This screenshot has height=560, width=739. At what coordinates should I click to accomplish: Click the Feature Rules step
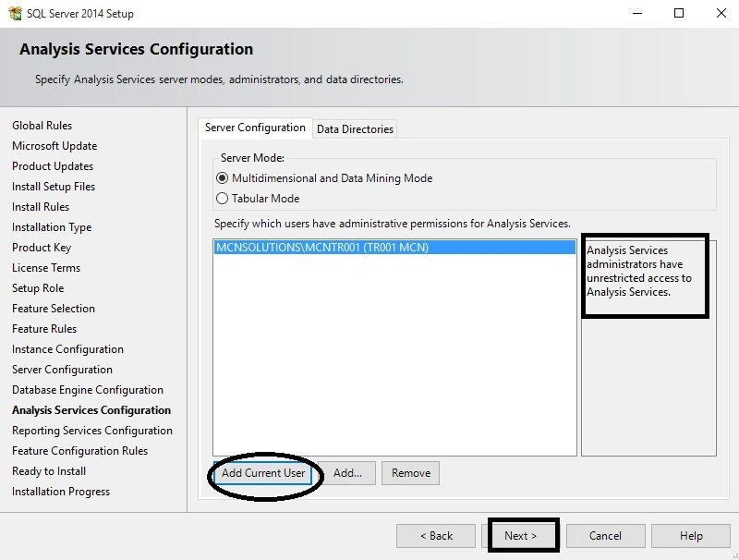[44, 328]
